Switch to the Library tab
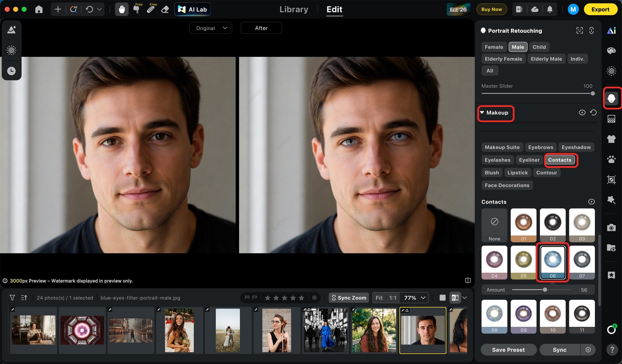 point(294,9)
